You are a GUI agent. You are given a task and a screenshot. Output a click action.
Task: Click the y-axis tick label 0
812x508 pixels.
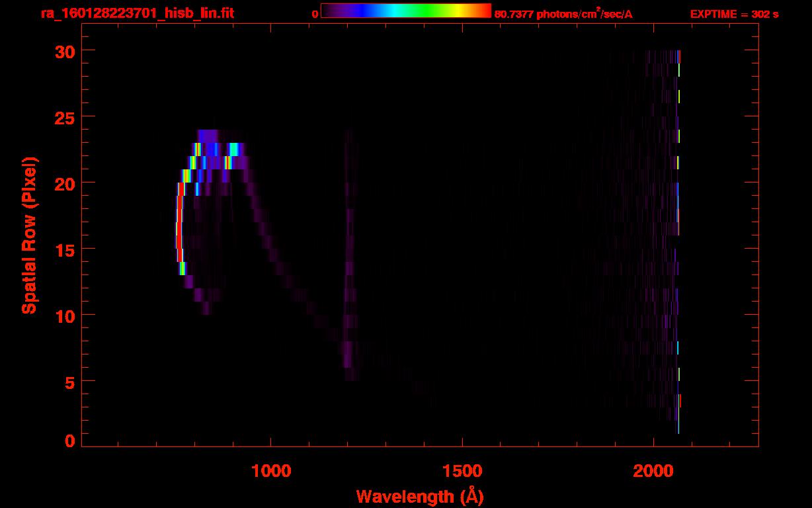[69, 441]
